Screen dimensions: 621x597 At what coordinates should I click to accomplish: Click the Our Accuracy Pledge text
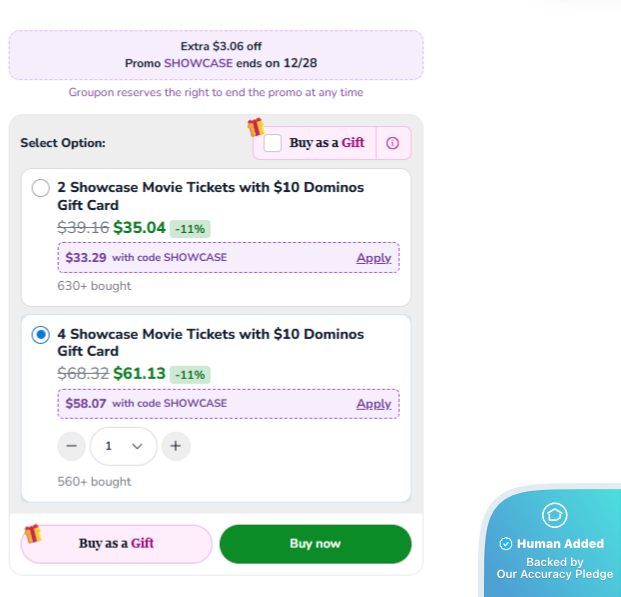coord(554,575)
